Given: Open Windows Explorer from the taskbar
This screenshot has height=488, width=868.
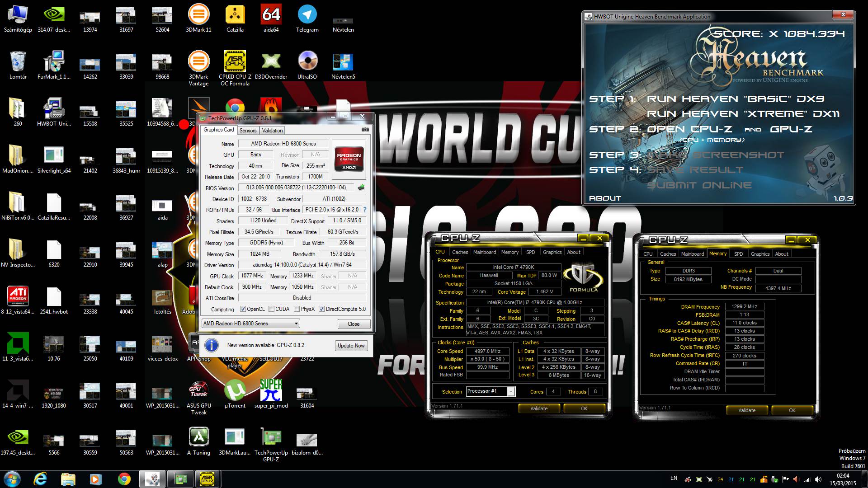Looking at the screenshot, I should (x=68, y=479).
